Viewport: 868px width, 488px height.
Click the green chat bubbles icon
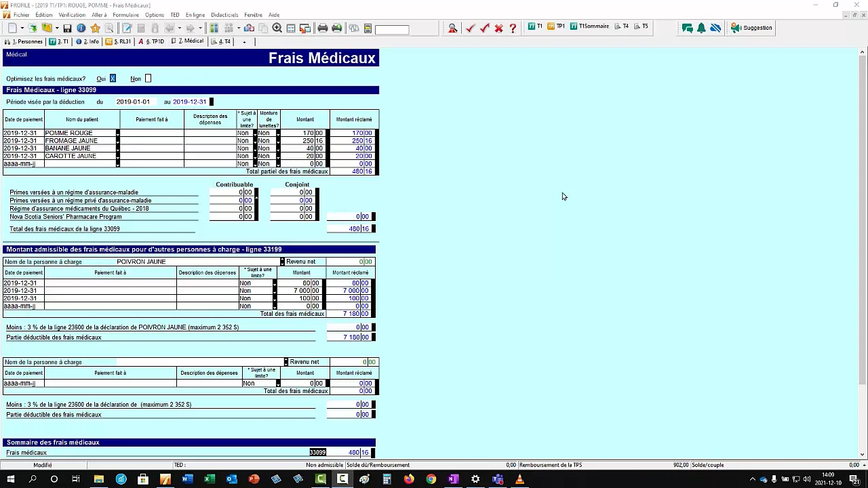coord(687,28)
